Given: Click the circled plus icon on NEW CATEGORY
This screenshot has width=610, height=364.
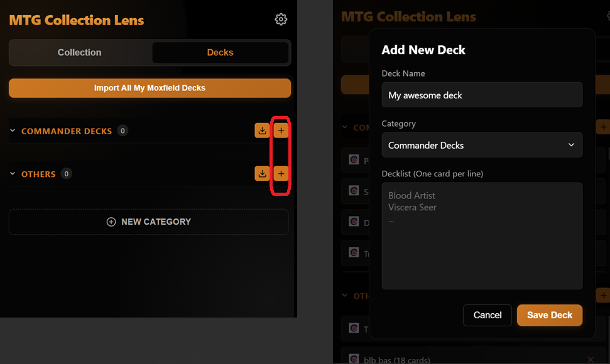Looking at the screenshot, I should pyautogui.click(x=111, y=222).
